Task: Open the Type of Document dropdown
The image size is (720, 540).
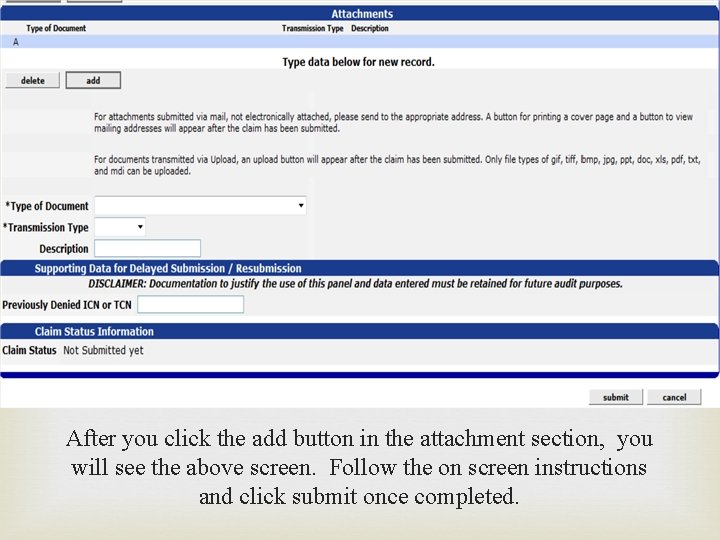Action: coord(200,205)
